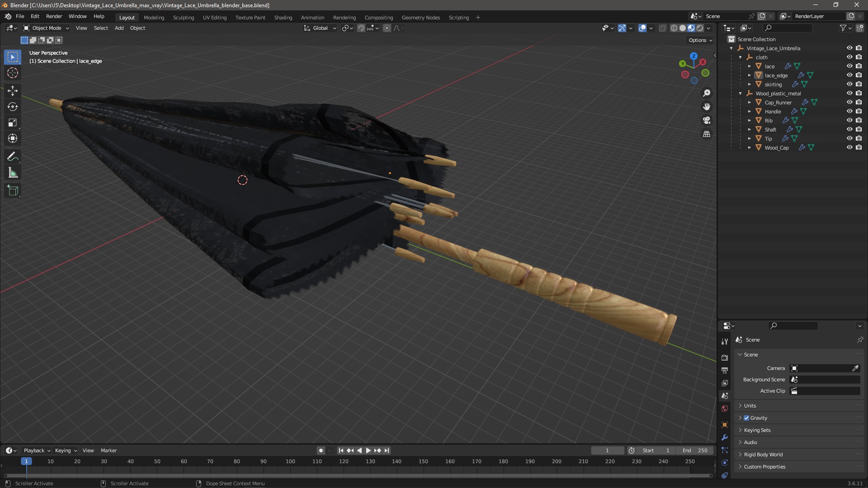Open the Particles properties tab

coord(725,450)
